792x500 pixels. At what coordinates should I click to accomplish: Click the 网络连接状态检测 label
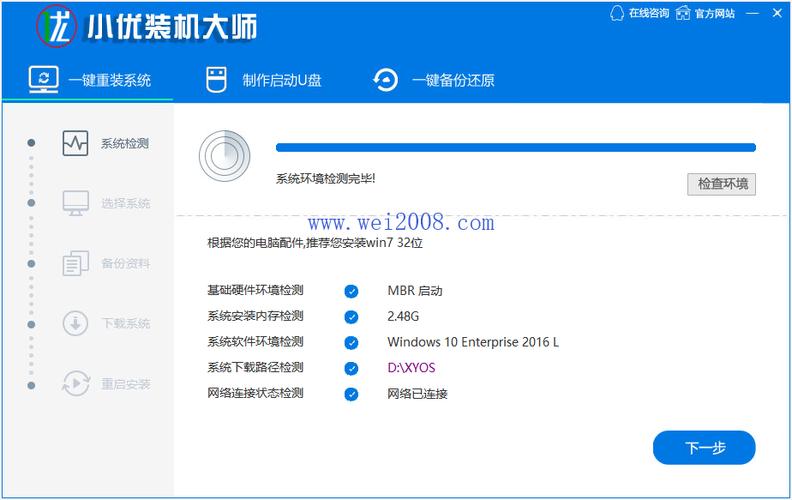[x=255, y=393]
